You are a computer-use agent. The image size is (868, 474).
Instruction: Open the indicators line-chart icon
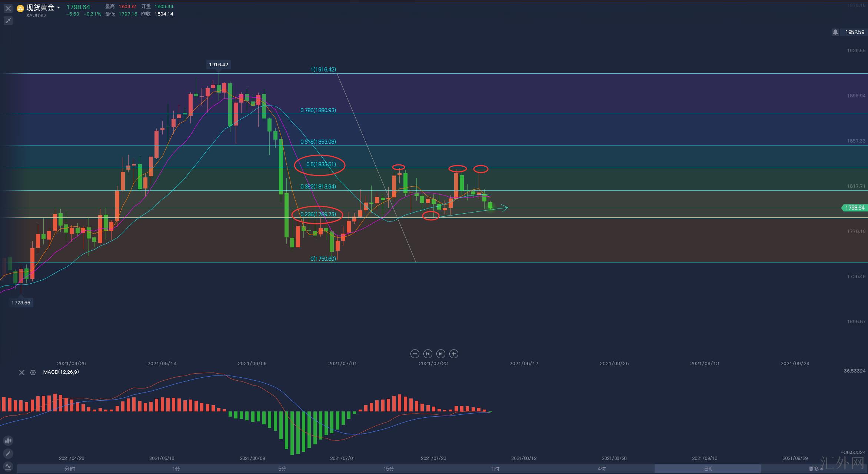[x=8, y=467]
